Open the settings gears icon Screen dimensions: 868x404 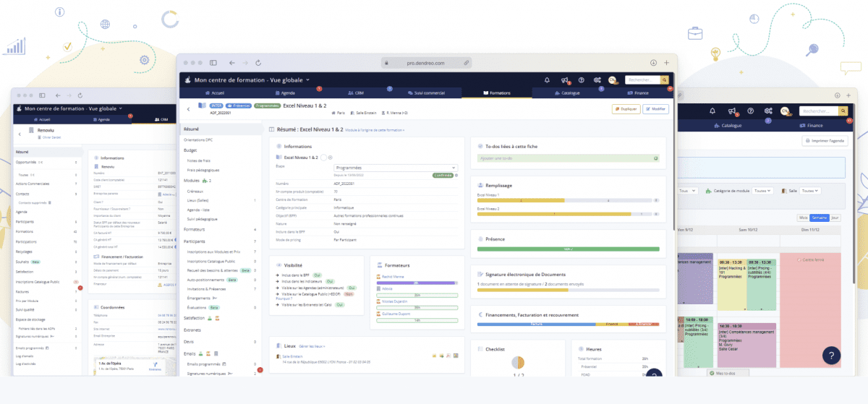coord(597,80)
